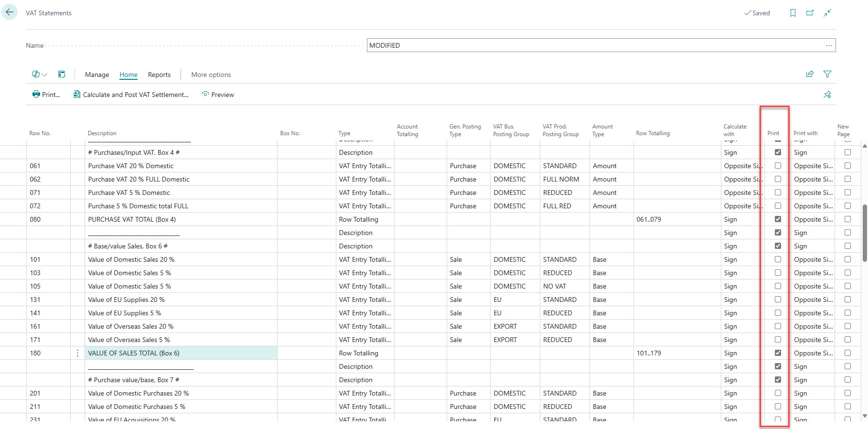Click the eye icon beside Preview
The image size is (868, 429).
pyautogui.click(x=205, y=94)
